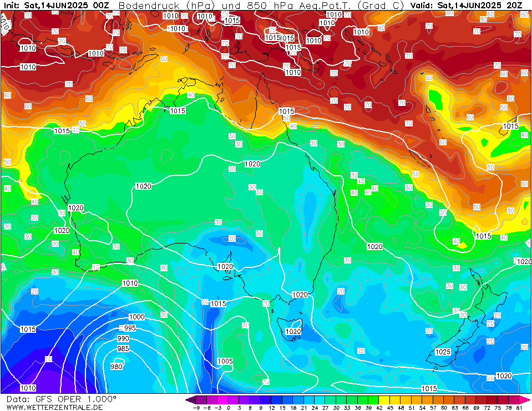Viewport: 532px width, 411px height.
Task: Pick the bright green legend swatch between 39 and 42
Action: pyautogui.click(x=373, y=399)
